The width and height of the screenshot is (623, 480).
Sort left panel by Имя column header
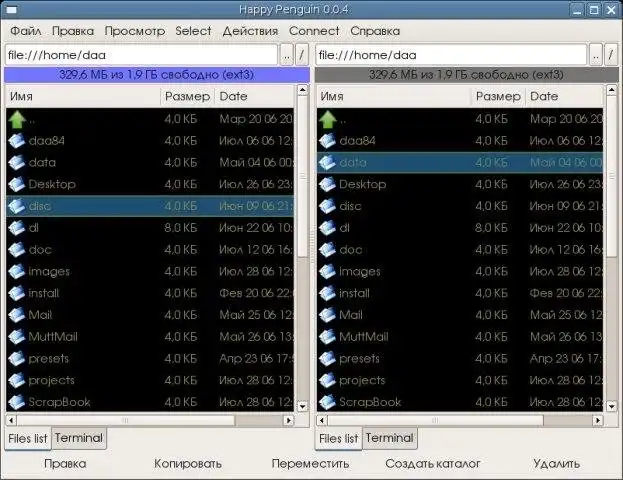coord(83,97)
